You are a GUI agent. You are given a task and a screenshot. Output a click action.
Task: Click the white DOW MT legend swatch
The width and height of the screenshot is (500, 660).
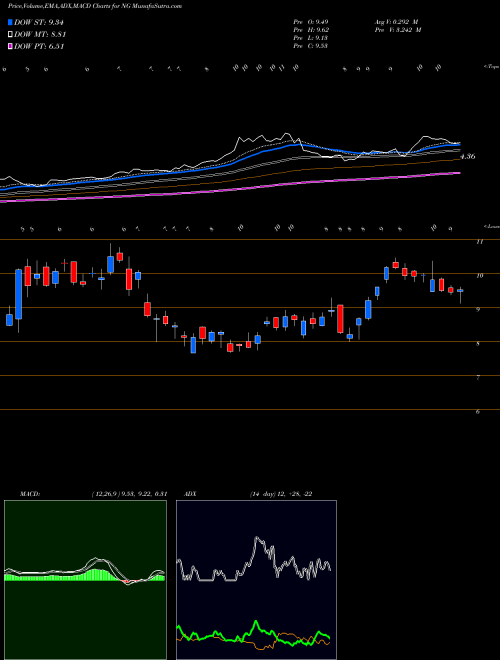pos(10,35)
